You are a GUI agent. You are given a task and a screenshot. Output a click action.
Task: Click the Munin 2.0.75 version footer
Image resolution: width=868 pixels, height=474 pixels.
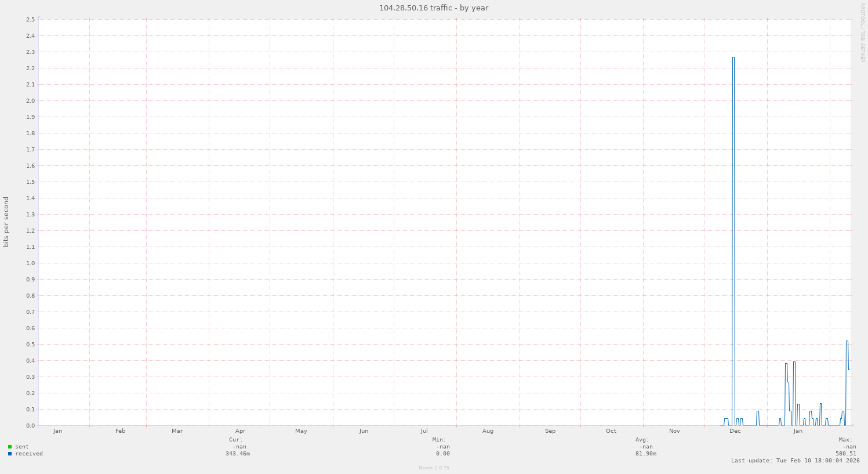(x=434, y=468)
